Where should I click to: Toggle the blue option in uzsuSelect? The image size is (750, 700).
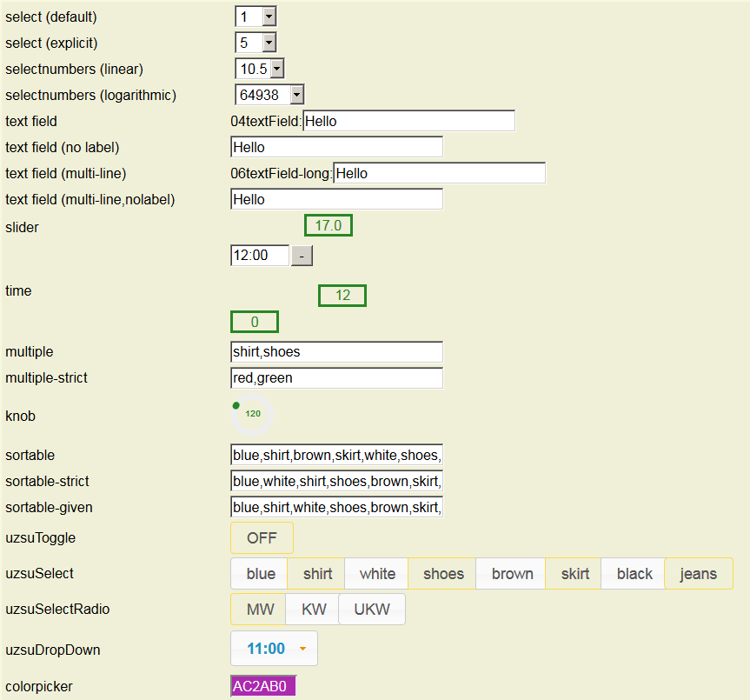[x=261, y=574]
